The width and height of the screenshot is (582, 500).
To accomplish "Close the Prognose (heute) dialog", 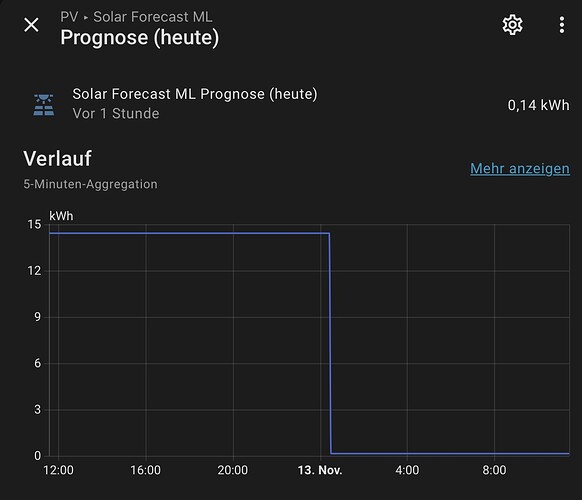I will (x=31, y=25).
